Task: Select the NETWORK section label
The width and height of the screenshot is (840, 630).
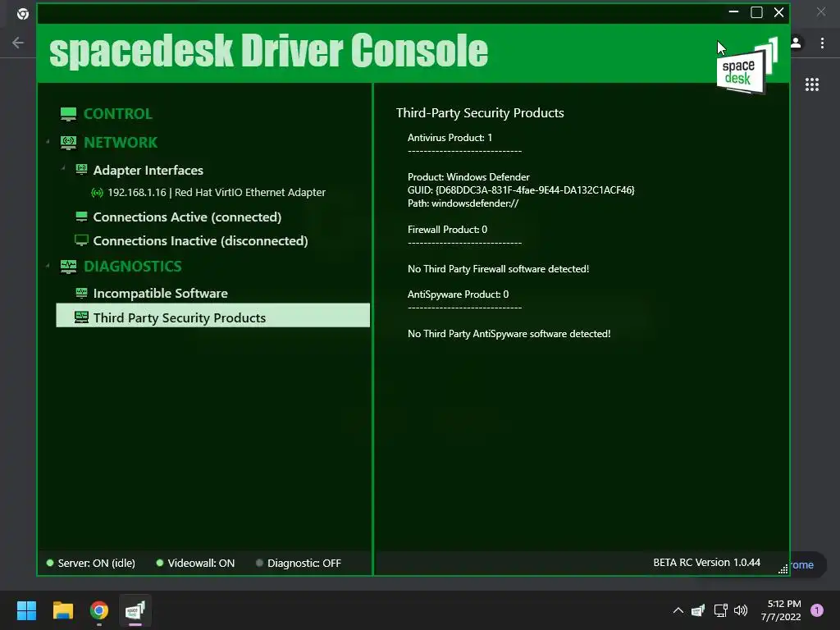Action: point(121,143)
